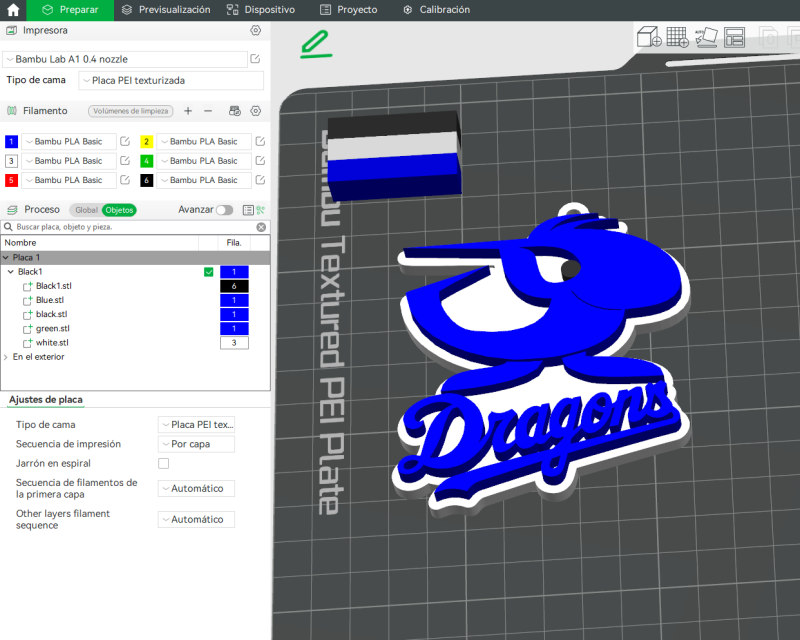Open plate Tipo de cama dropdown
800x640 pixels.
coord(196,425)
